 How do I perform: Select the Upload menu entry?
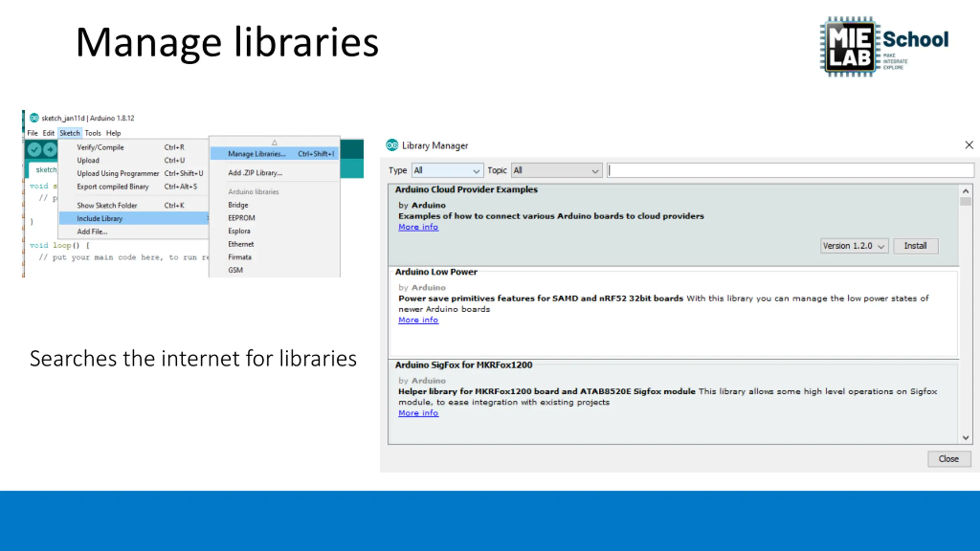[134, 160]
